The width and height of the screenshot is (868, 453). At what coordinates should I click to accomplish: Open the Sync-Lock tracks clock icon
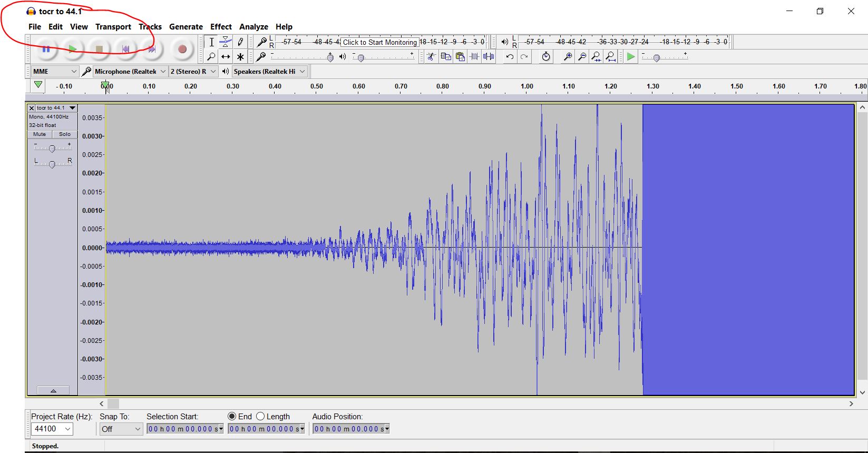click(x=546, y=56)
